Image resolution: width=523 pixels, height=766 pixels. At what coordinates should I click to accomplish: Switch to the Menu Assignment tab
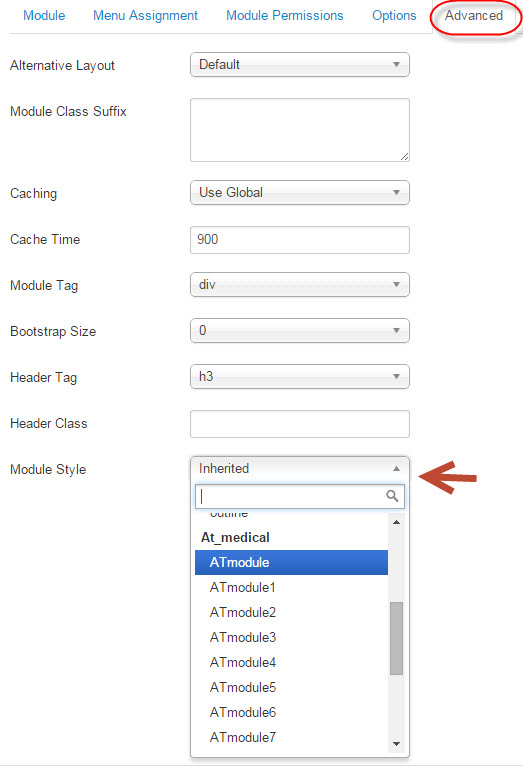(x=146, y=16)
